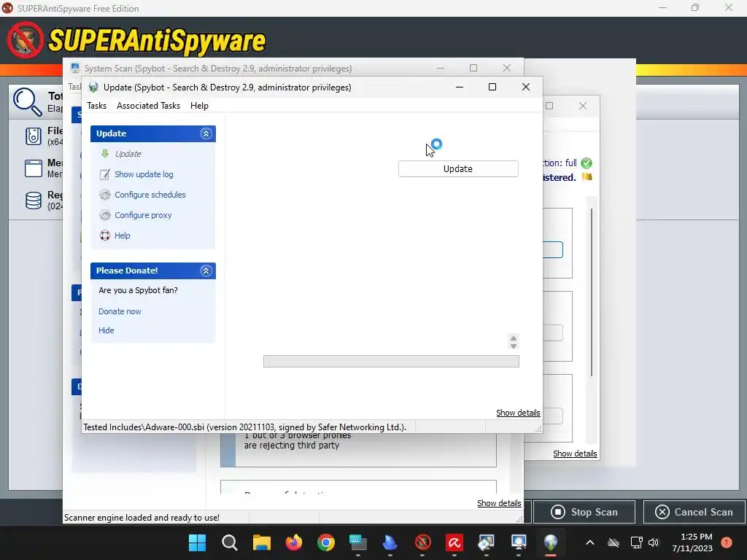Click the Donate now link
747x560 pixels.
(120, 311)
